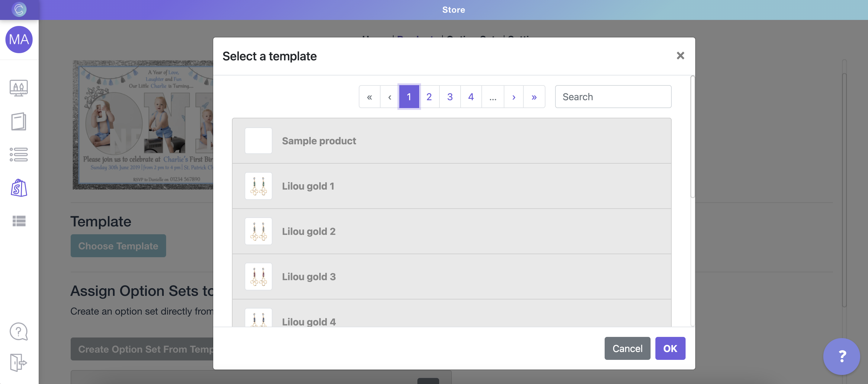Open the bulleted list icon in sidebar
This screenshot has width=868, height=384.
19,155
